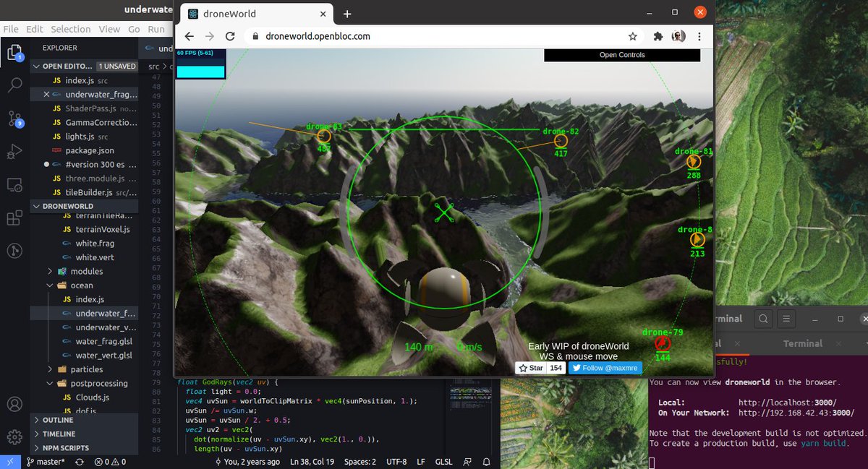868x469 pixels.
Task: Switch to the right Terminal tab
Action: tap(802, 344)
